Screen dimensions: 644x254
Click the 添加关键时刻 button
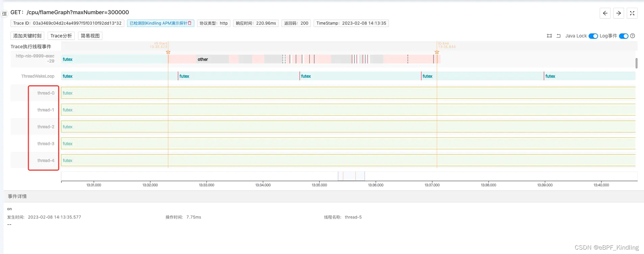[x=27, y=36]
